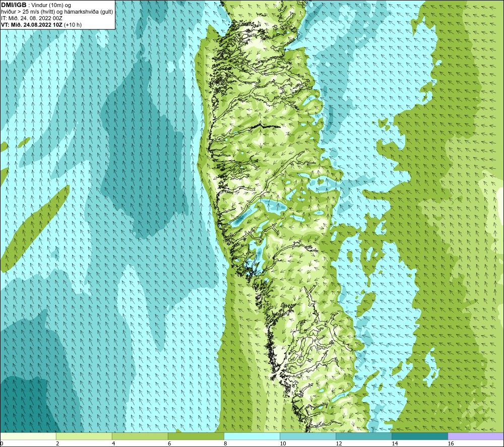Click the 2–4 m/s light green legend swatch
The height and width of the screenshot is (447, 504).
pyautogui.click(x=84, y=436)
